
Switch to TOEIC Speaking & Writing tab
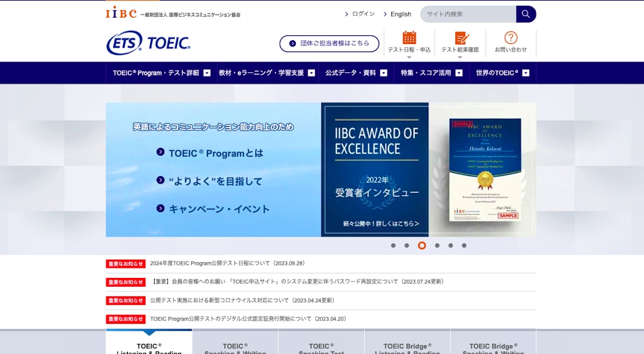pos(235,347)
